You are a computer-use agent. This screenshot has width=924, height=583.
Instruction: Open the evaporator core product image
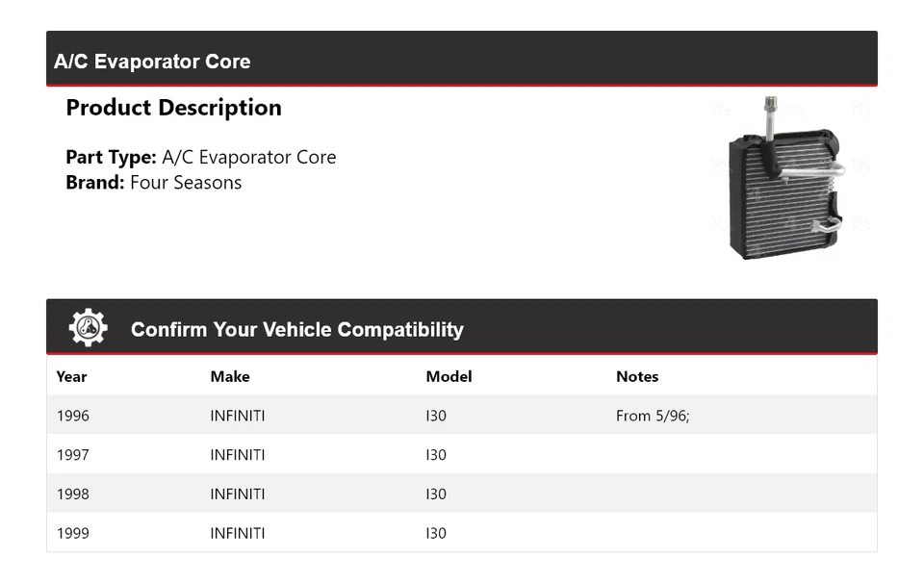[784, 179]
